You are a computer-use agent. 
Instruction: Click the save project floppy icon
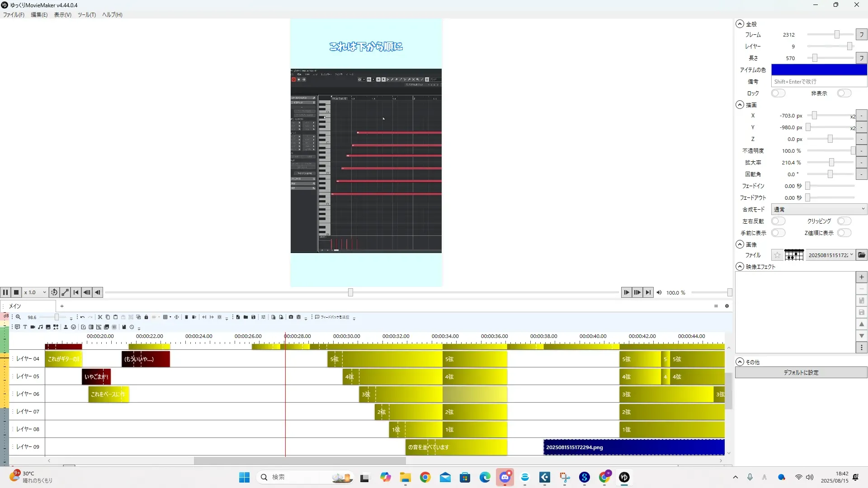[253, 317]
